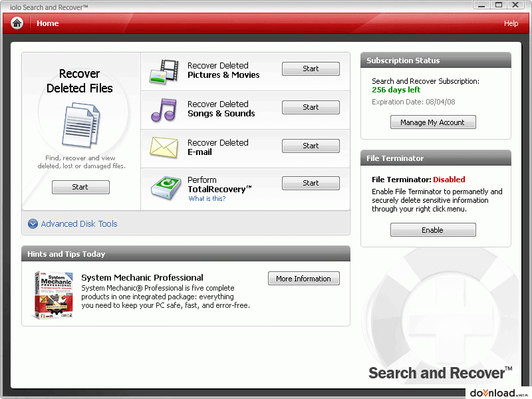The height and width of the screenshot is (399, 532).
Task: Click the 'Search and Recover Subscription:' text
Action: point(426,81)
